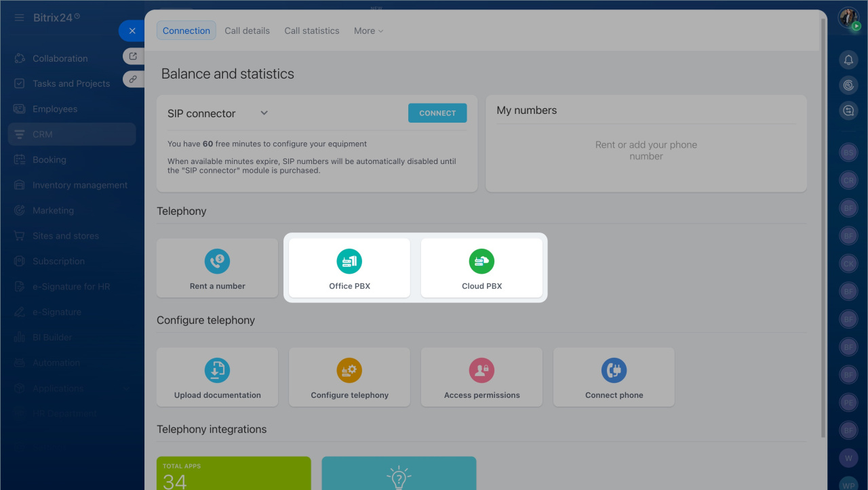Open notifications bell icon

pos(848,60)
